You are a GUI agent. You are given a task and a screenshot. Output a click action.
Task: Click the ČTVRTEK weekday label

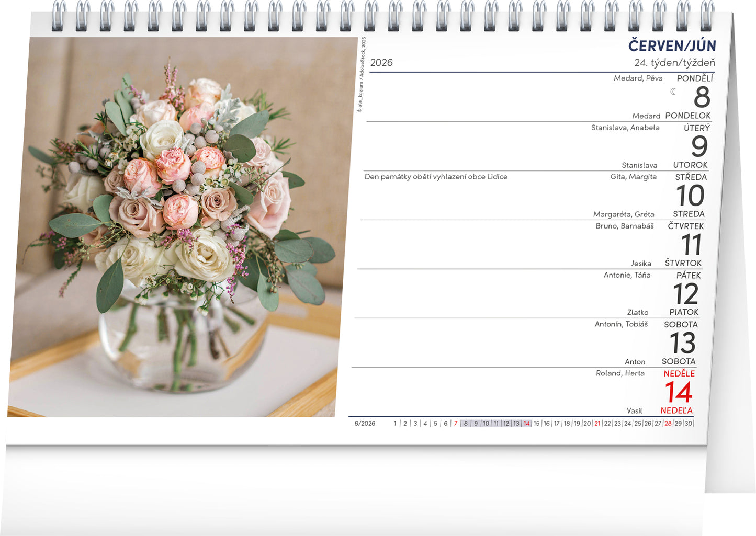pyautogui.click(x=685, y=226)
